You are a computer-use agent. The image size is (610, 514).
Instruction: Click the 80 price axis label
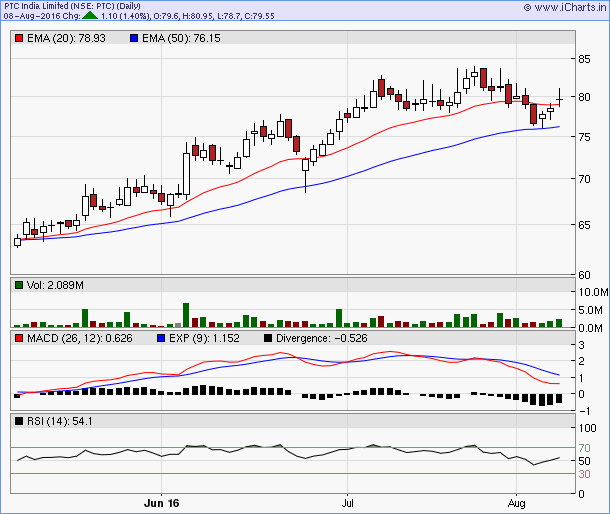point(584,97)
